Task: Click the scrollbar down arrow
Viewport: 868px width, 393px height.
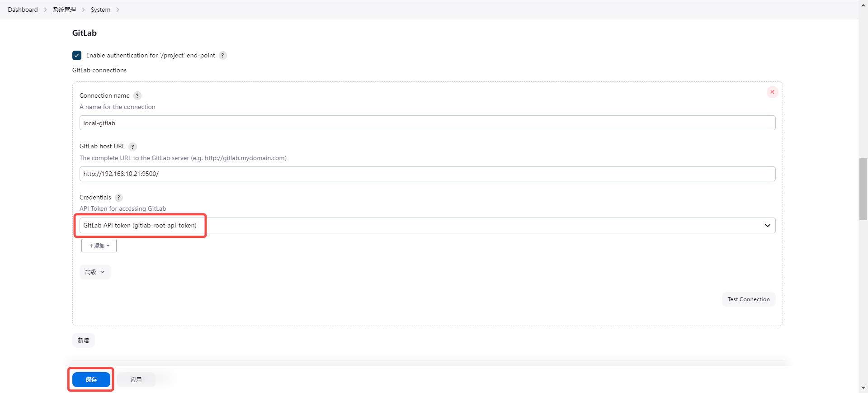Action: pyautogui.click(x=863, y=388)
